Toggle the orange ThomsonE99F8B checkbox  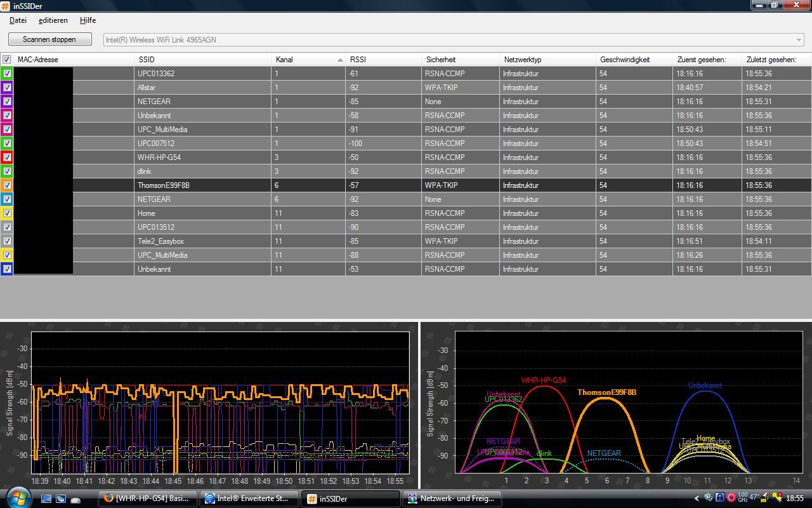pyautogui.click(x=7, y=185)
